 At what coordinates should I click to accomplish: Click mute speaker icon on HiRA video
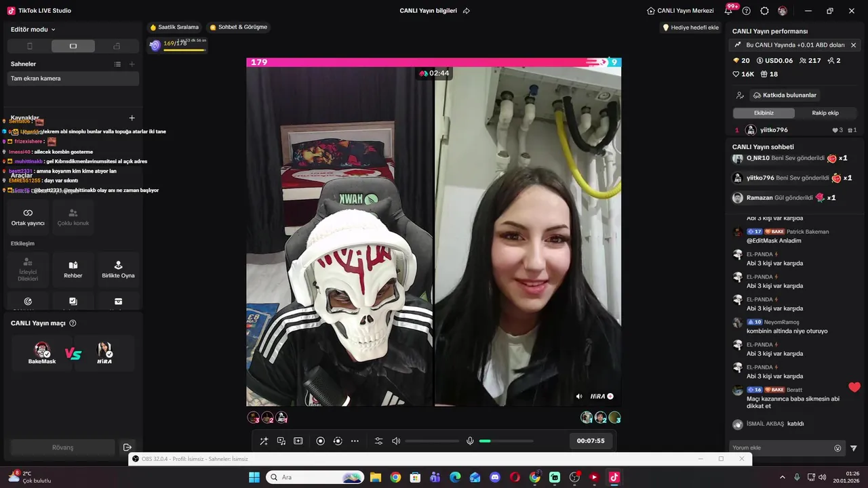[579, 396]
